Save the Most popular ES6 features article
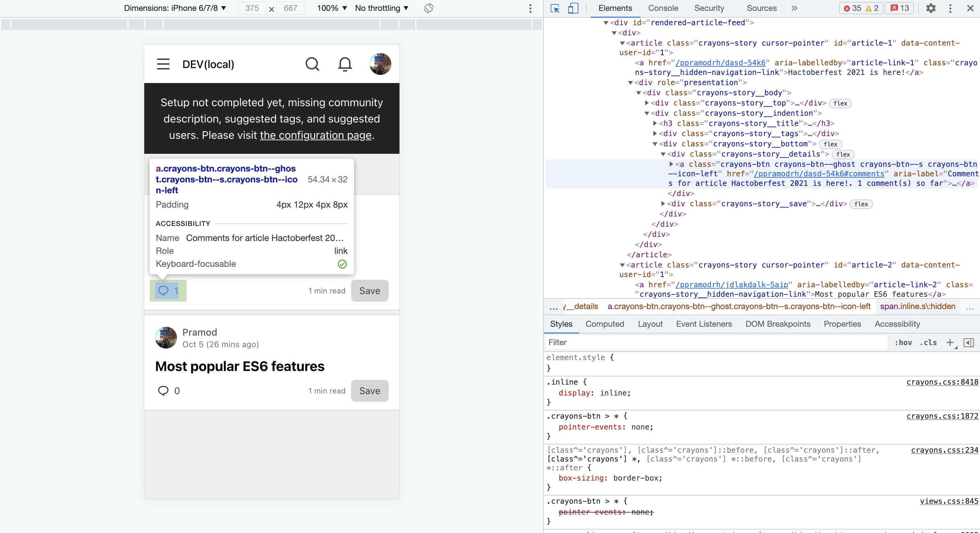This screenshot has height=533, width=980. pos(370,391)
